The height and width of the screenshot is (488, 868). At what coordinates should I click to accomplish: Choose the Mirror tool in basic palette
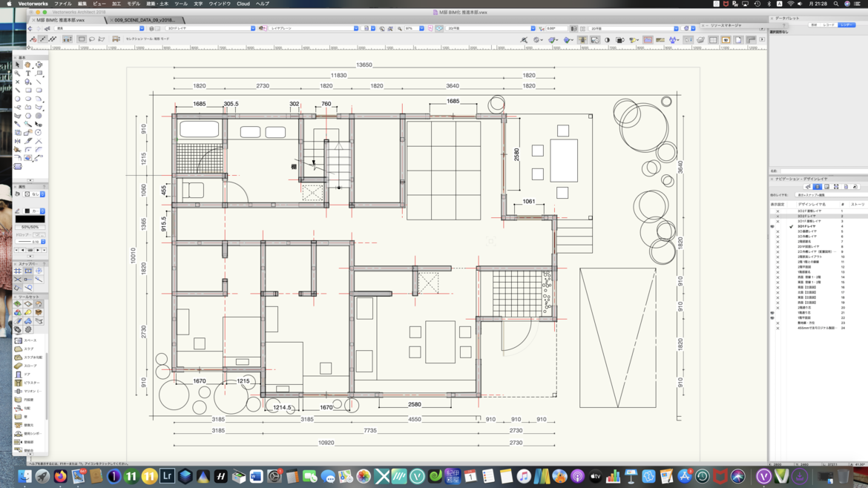(x=18, y=141)
